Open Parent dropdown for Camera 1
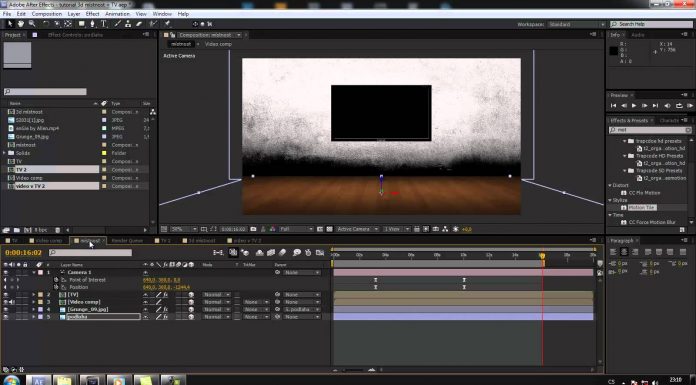The image size is (696, 385). [x=302, y=272]
